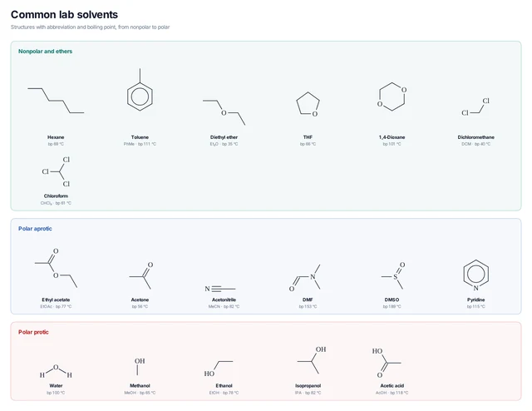Click the pyridine ring structure

(476, 275)
